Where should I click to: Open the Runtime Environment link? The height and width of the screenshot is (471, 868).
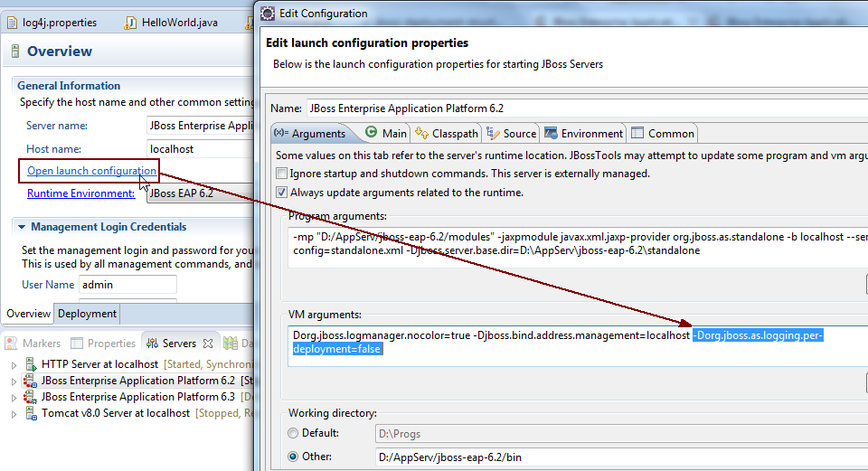(x=80, y=193)
